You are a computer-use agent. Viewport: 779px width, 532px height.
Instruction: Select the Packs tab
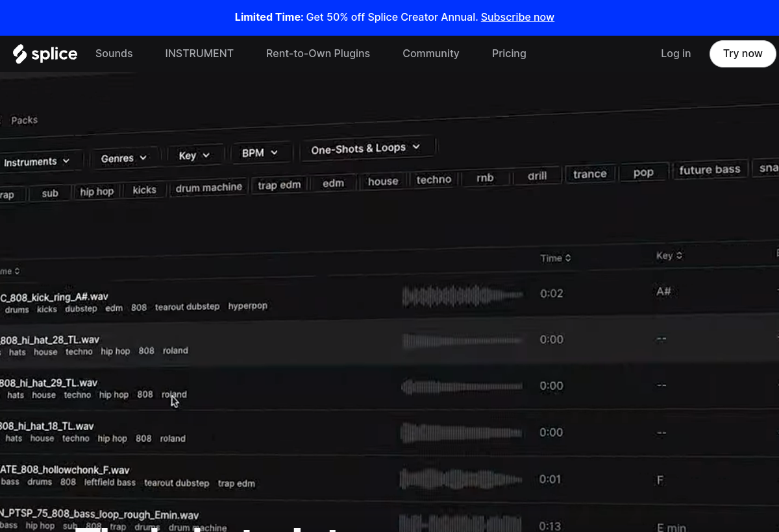(x=24, y=120)
